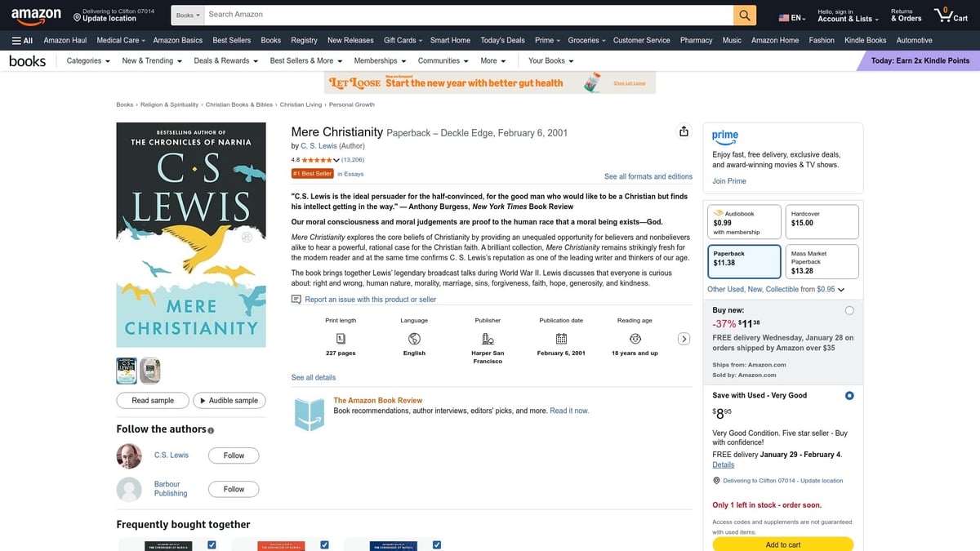Select the 'Buy new' radio button
Screen dimensions: 980x551
pos(849,310)
